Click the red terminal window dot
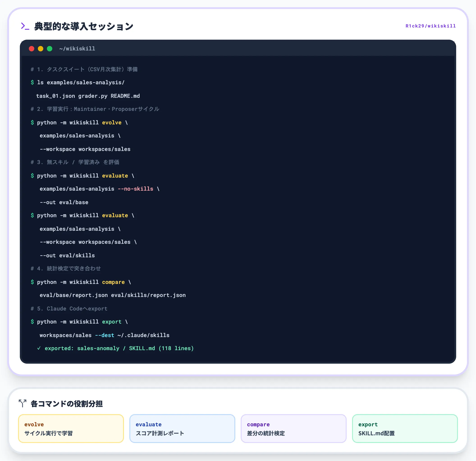 tap(32, 48)
